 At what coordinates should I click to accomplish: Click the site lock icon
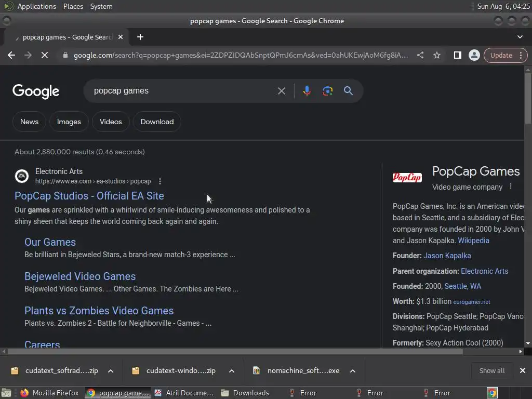pos(65,55)
